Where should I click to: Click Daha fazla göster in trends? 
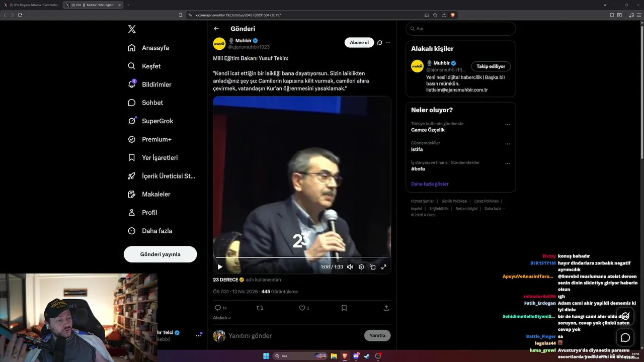point(430,184)
